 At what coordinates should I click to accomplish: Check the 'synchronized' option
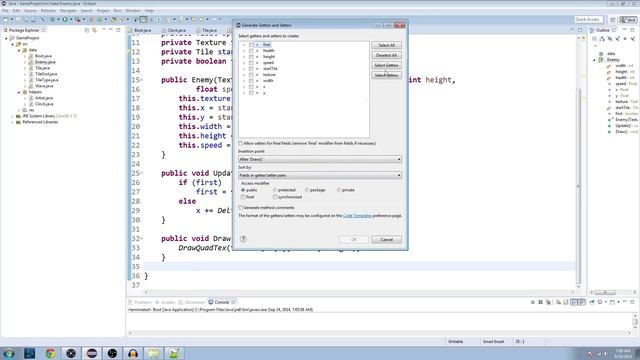(x=275, y=197)
